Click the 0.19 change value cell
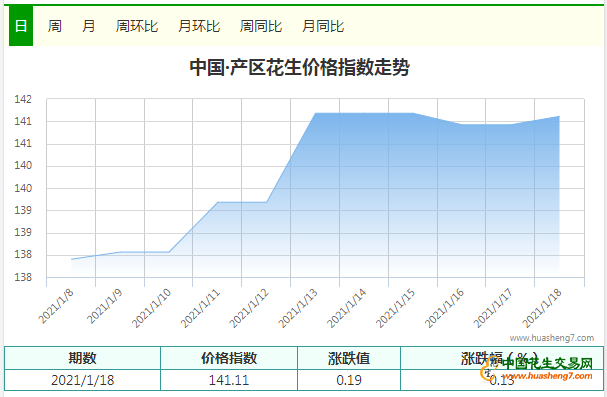The image size is (607, 397). coord(349,380)
